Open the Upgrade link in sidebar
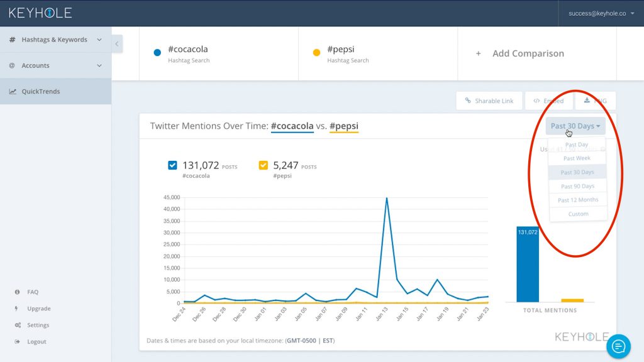 click(x=38, y=308)
